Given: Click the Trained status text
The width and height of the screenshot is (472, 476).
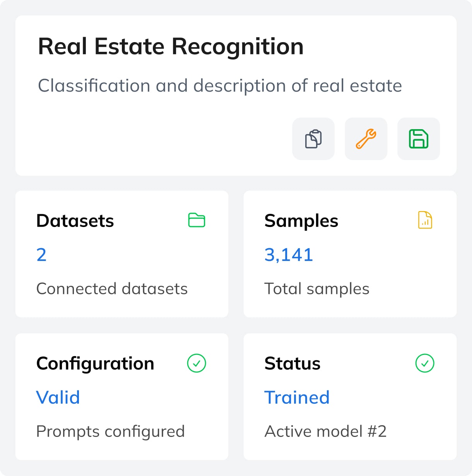Looking at the screenshot, I should tap(297, 398).
